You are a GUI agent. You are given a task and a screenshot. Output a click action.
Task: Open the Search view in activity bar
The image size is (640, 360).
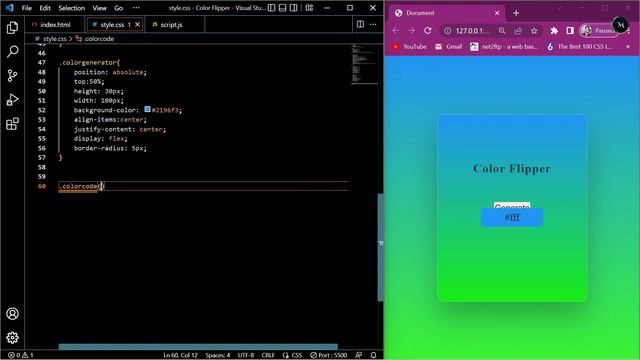[x=12, y=52]
